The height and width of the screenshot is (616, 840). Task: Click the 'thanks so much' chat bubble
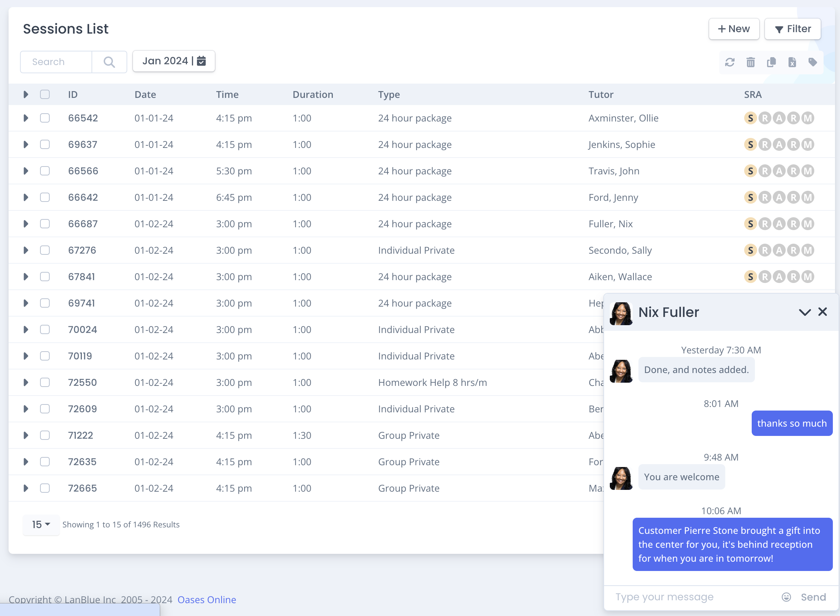point(792,423)
